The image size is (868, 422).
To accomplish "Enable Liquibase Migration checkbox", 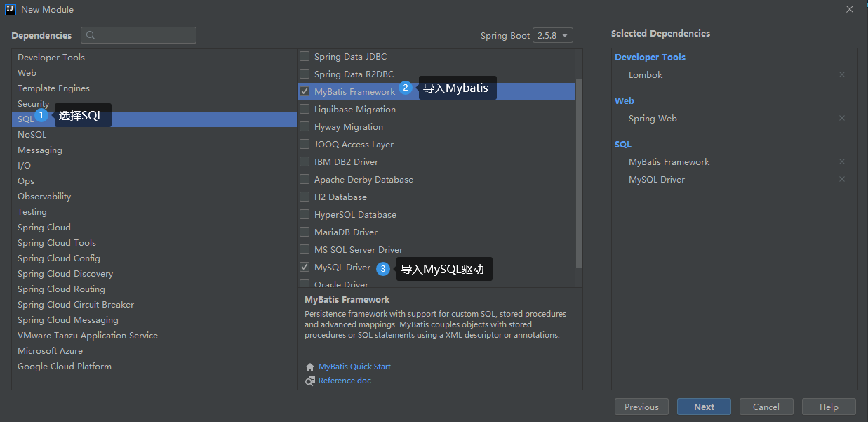I will tap(305, 109).
